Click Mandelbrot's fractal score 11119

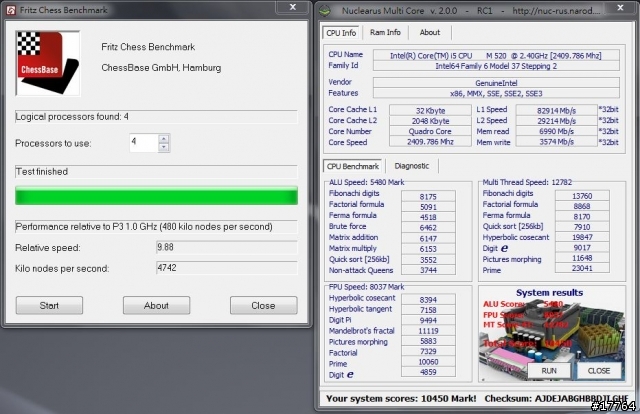click(428, 331)
